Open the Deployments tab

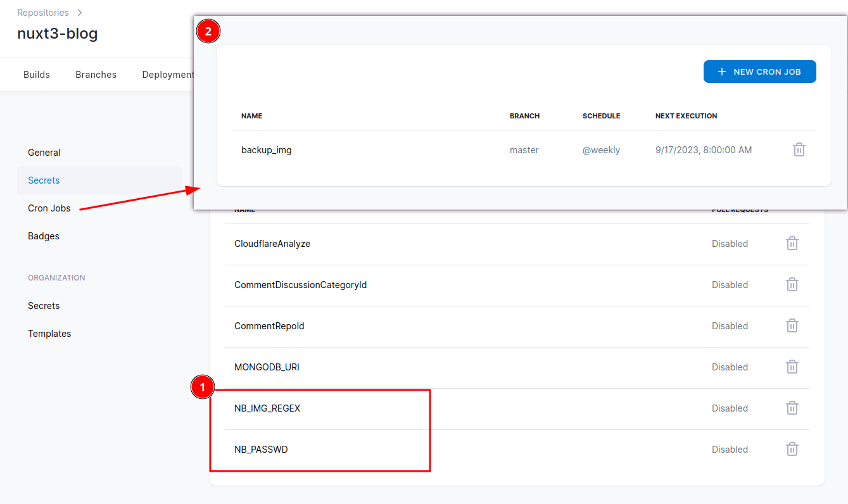pos(167,75)
